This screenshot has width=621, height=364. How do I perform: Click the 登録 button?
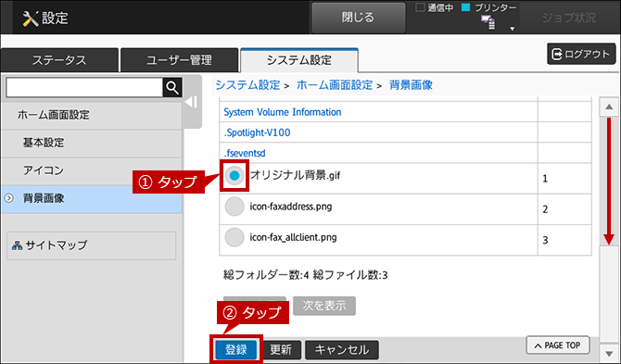click(x=236, y=350)
